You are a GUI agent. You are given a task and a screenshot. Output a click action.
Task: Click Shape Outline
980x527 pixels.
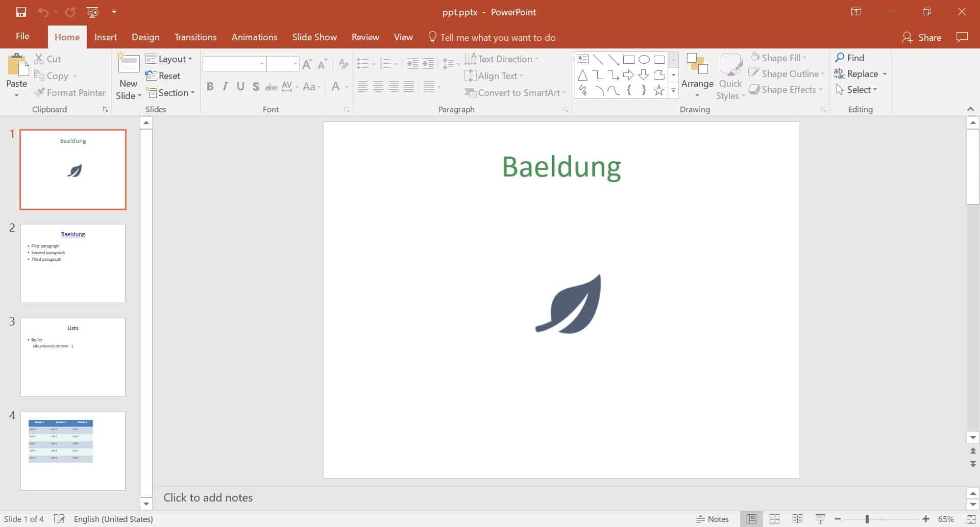pos(786,74)
